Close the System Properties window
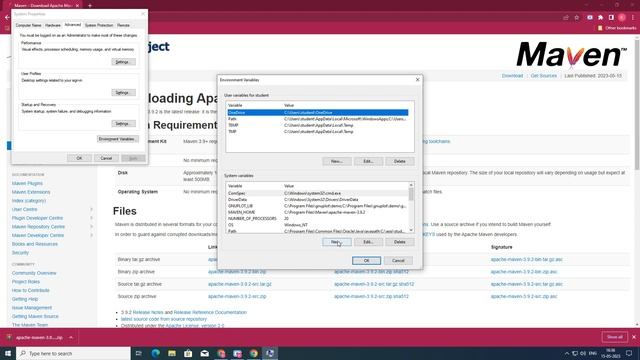640x360 pixels. tap(143, 14)
